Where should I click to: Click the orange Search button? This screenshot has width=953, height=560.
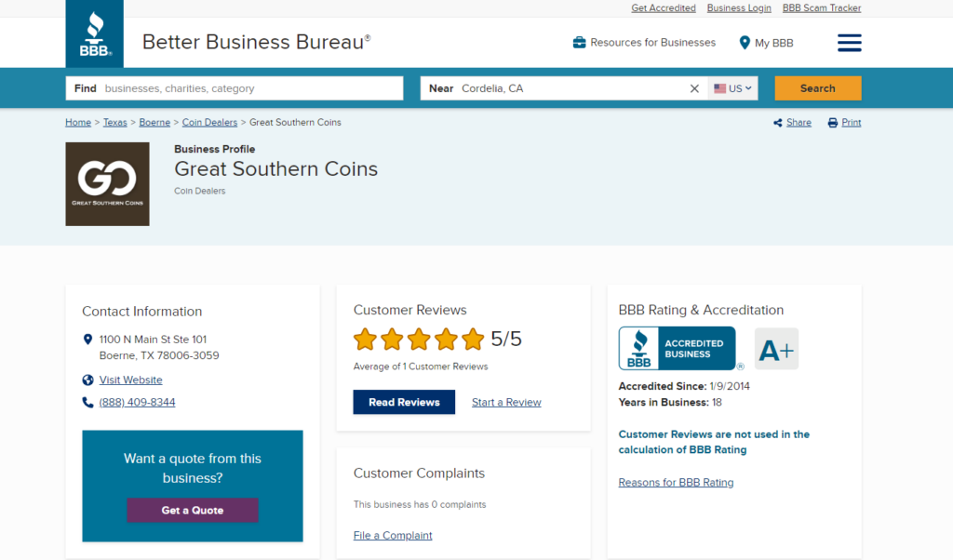point(817,88)
